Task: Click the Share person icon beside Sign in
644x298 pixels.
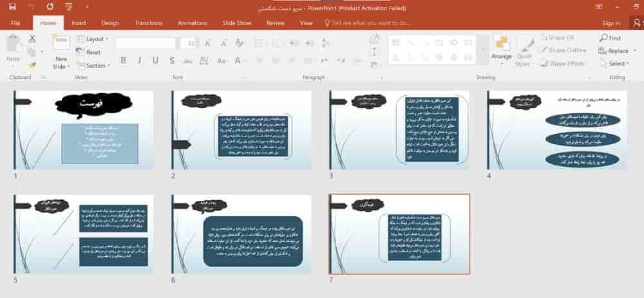Action: pos(637,23)
